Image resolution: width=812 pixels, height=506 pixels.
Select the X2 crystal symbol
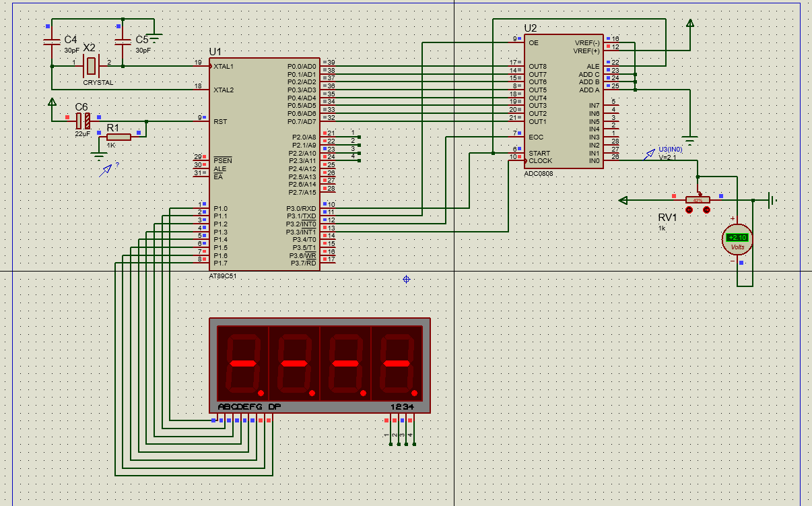click(x=90, y=65)
